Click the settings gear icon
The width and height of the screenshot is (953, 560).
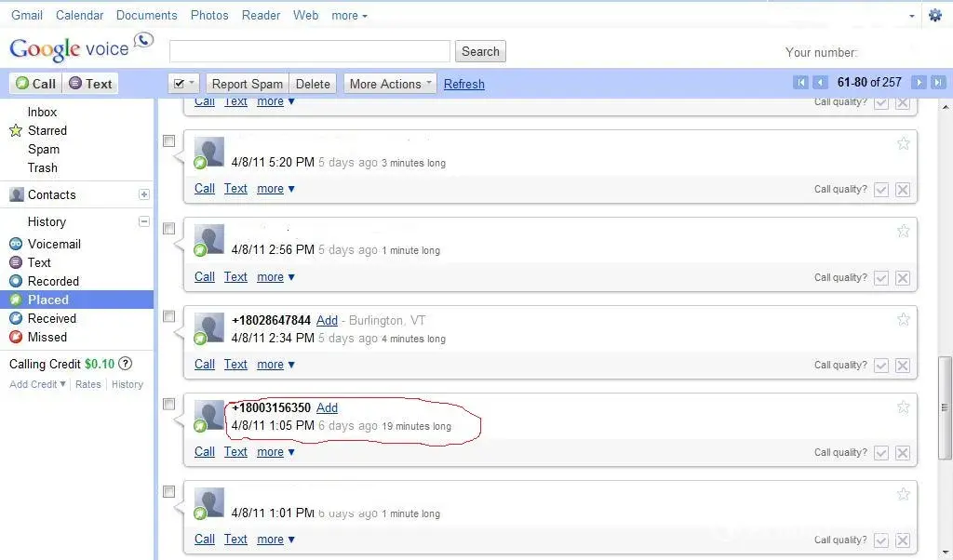(935, 15)
